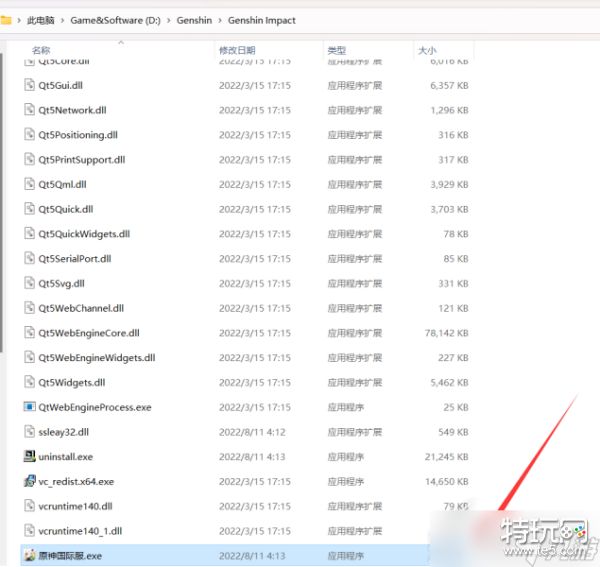The height and width of the screenshot is (567, 600).
Task: Click the Qt5WebEngineCore.dll file icon
Action: 29,332
